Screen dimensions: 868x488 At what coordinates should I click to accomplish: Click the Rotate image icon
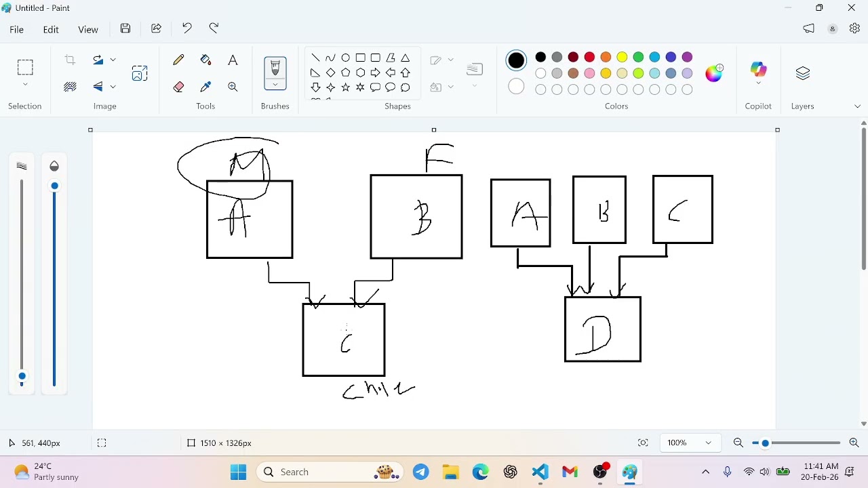[99, 60]
